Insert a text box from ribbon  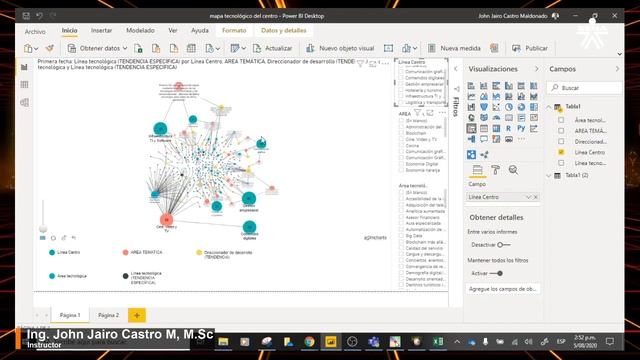(388, 48)
